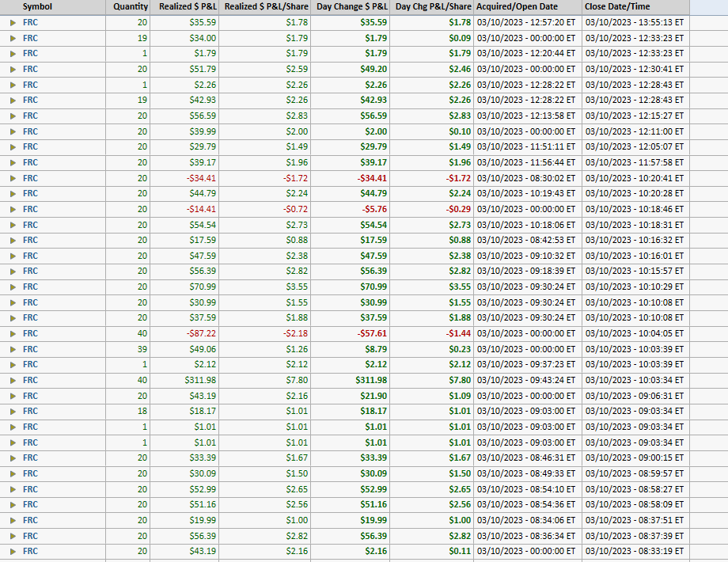Expand the FRC row closed at 09:06:31
Image resolution: width=728 pixels, height=562 pixels.
pyautogui.click(x=13, y=396)
